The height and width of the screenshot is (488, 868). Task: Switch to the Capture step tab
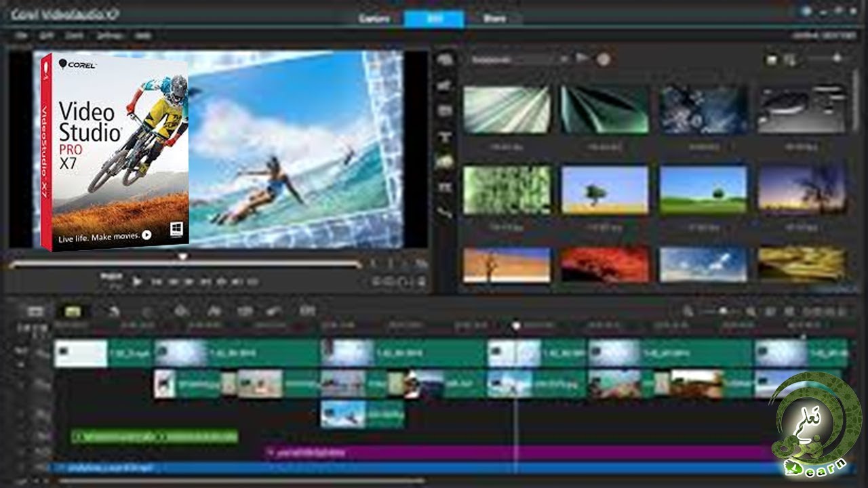374,18
